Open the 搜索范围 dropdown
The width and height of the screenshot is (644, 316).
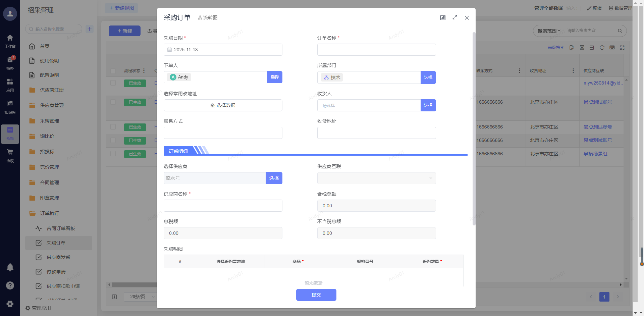pyautogui.click(x=549, y=31)
